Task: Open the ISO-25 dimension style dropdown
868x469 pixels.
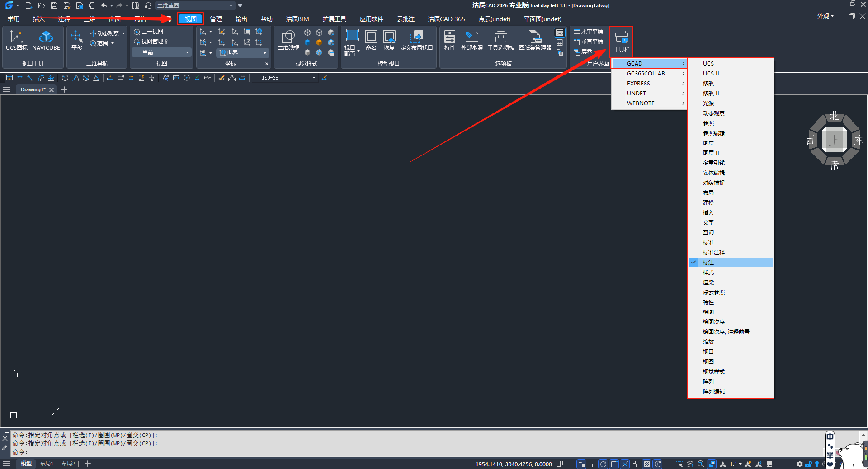Action: point(288,78)
